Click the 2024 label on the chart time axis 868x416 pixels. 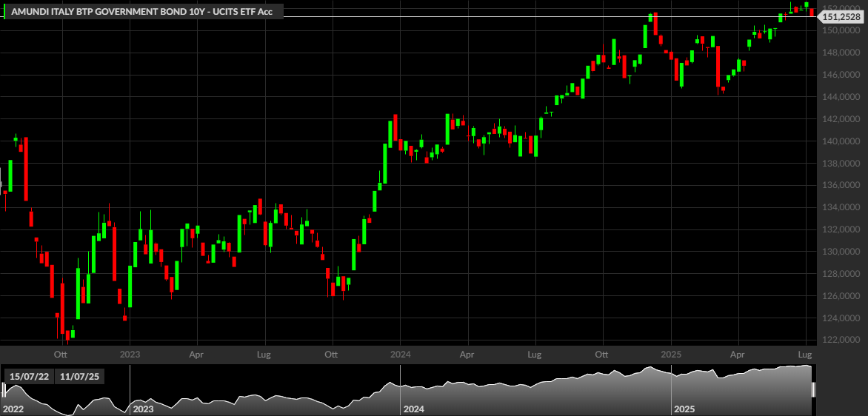pyautogui.click(x=400, y=353)
